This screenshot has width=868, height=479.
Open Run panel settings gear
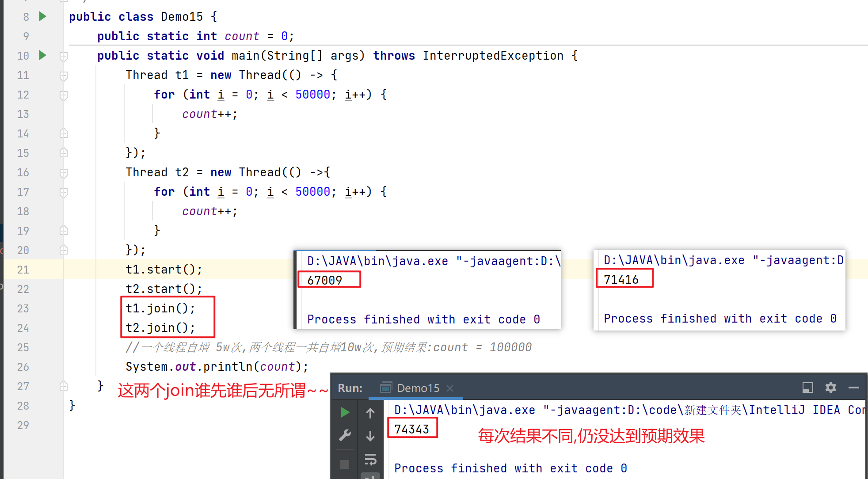[830, 388]
